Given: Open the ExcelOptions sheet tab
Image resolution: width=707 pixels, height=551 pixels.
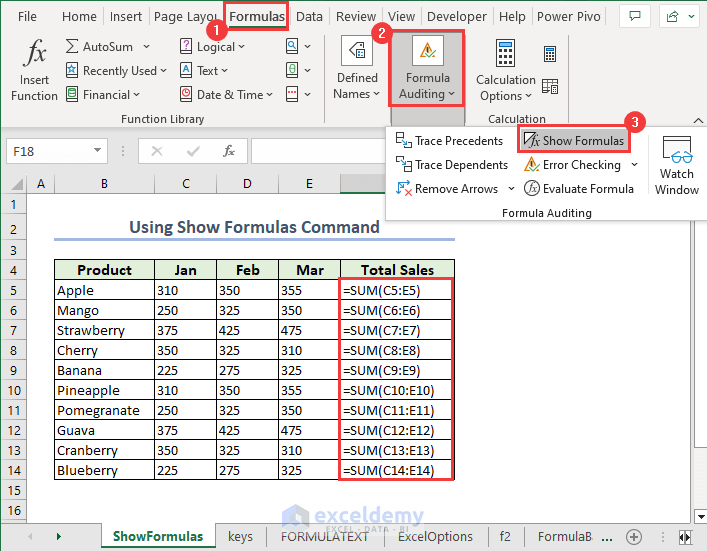Looking at the screenshot, I should click(435, 536).
